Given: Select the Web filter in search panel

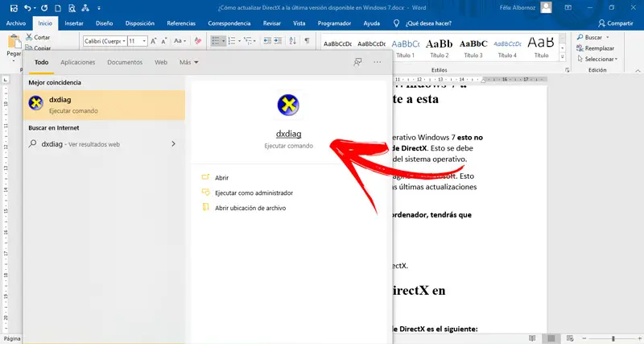Looking at the screenshot, I should (x=161, y=62).
